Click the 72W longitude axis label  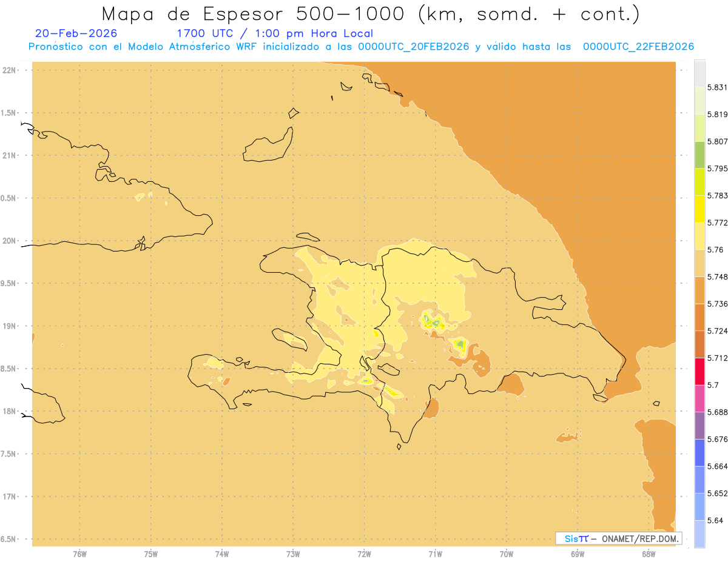pos(364,554)
